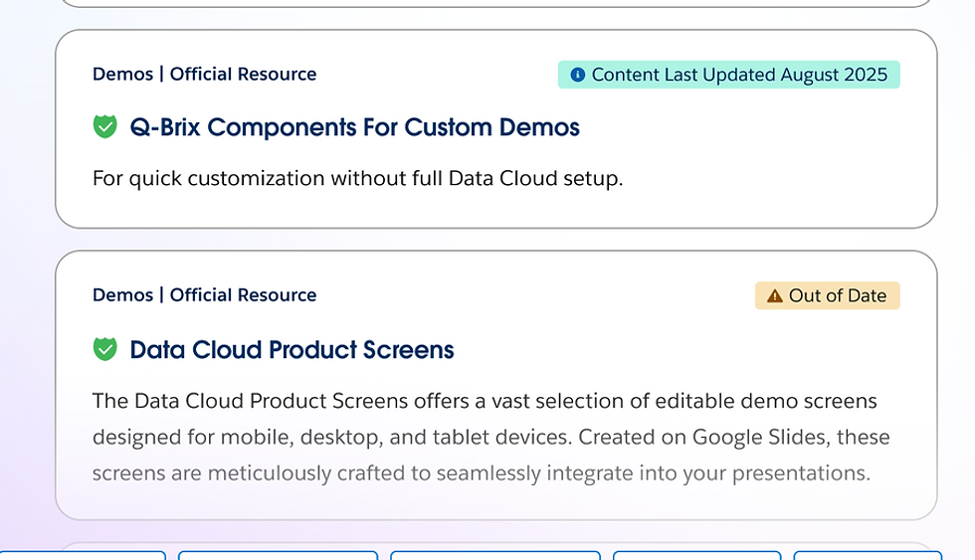
Task: Click the Out of Date badge
Action: click(x=827, y=295)
